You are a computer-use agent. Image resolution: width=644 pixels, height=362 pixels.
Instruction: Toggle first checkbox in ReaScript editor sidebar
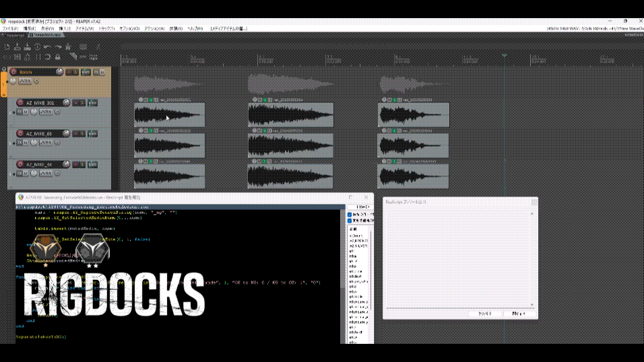pyautogui.click(x=350, y=214)
